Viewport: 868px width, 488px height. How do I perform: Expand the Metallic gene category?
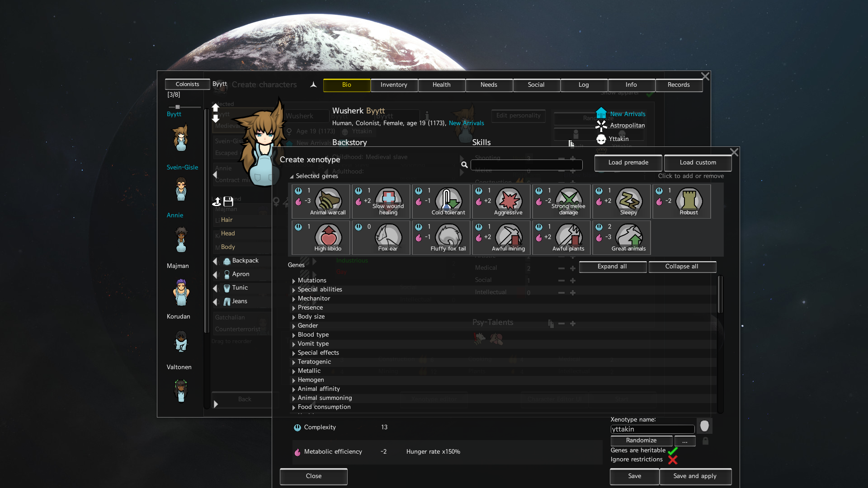point(294,371)
